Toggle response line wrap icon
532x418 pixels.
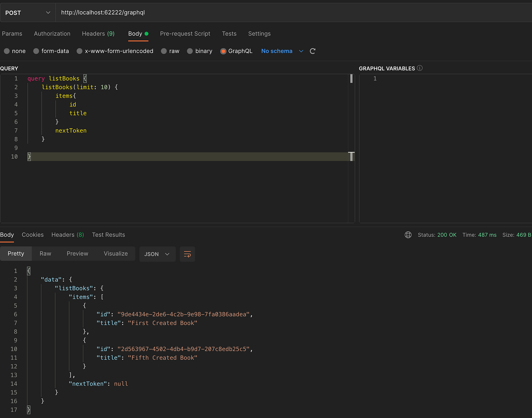[187, 254]
